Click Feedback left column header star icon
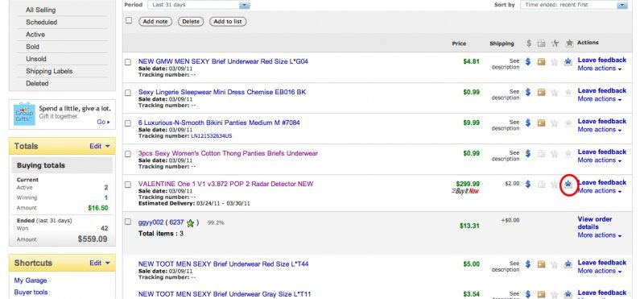The width and height of the screenshot is (644, 299). click(555, 44)
